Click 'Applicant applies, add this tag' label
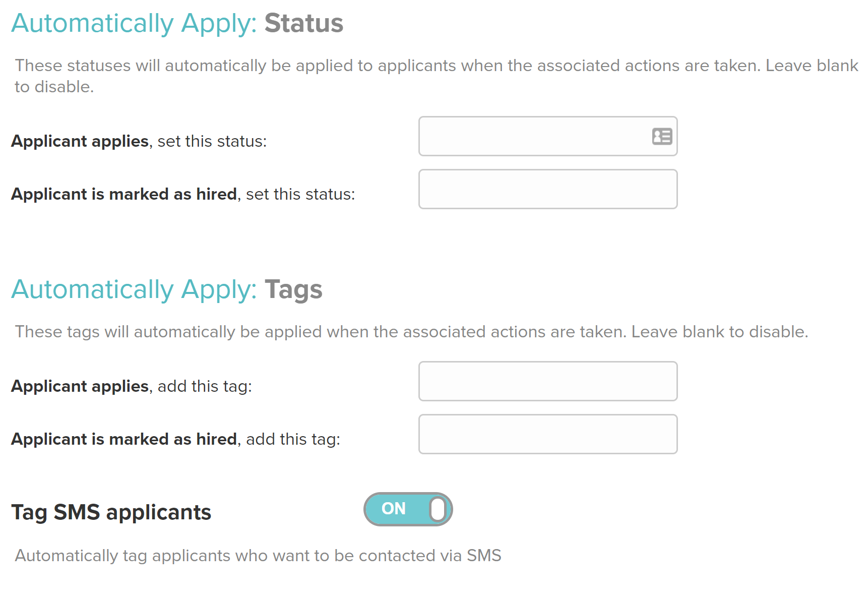 pos(132,386)
